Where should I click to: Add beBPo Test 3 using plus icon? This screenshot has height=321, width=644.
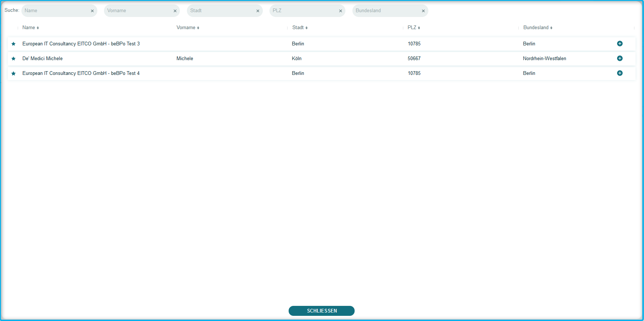click(x=620, y=44)
